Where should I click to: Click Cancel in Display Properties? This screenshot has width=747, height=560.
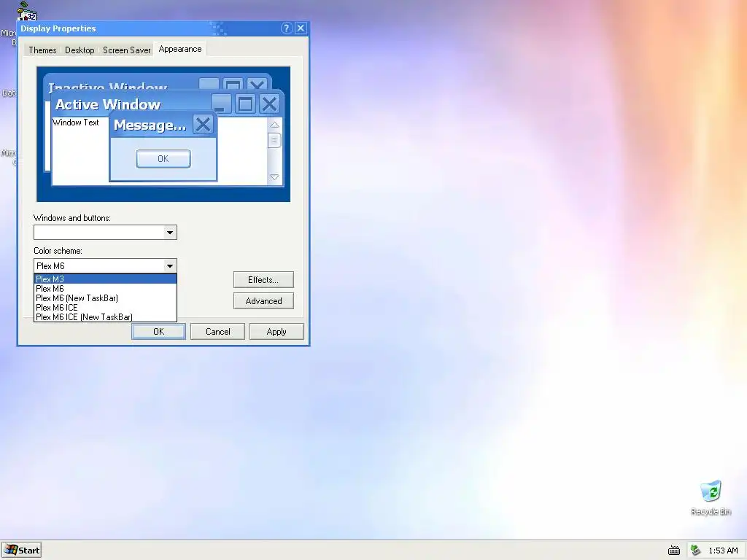(x=217, y=332)
